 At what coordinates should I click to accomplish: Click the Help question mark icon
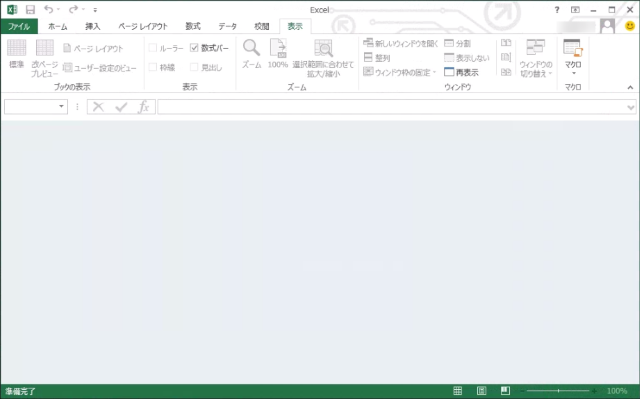[x=557, y=10]
